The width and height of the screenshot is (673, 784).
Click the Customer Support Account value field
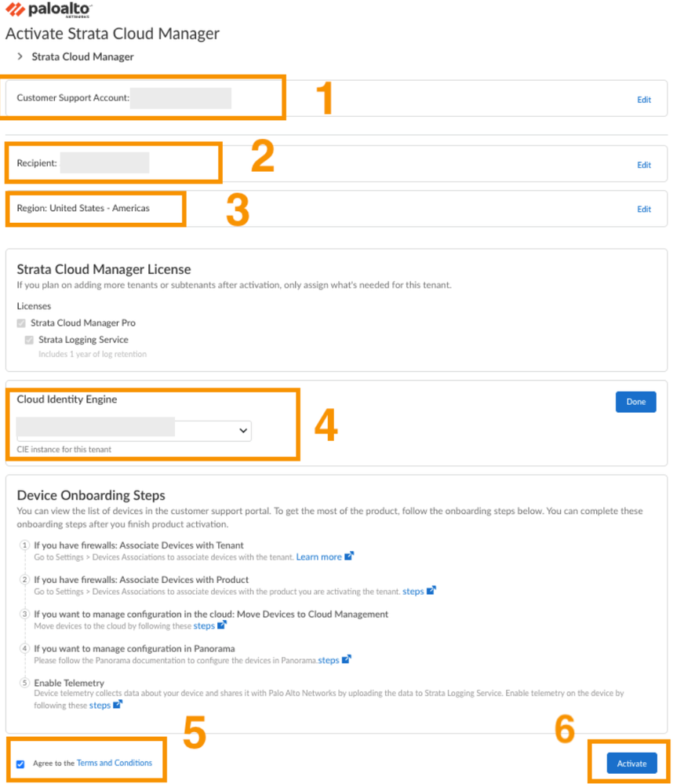(x=181, y=98)
